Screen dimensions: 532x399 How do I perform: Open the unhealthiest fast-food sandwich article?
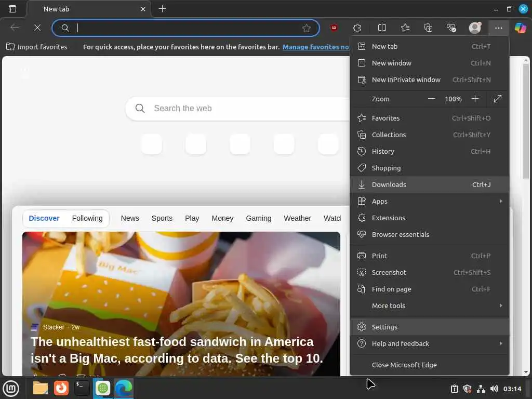click(177, 350)
